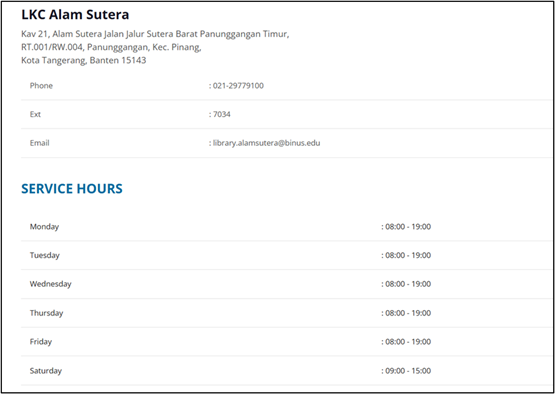
Task: Click the Monday row label
Action: tap(44, 227)
